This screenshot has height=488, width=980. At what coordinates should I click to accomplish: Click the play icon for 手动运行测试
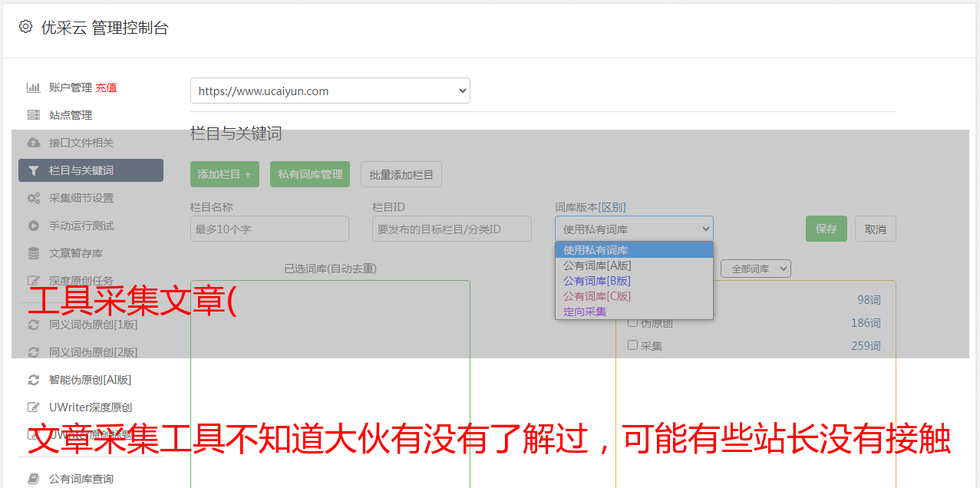(x=33, y=226)
